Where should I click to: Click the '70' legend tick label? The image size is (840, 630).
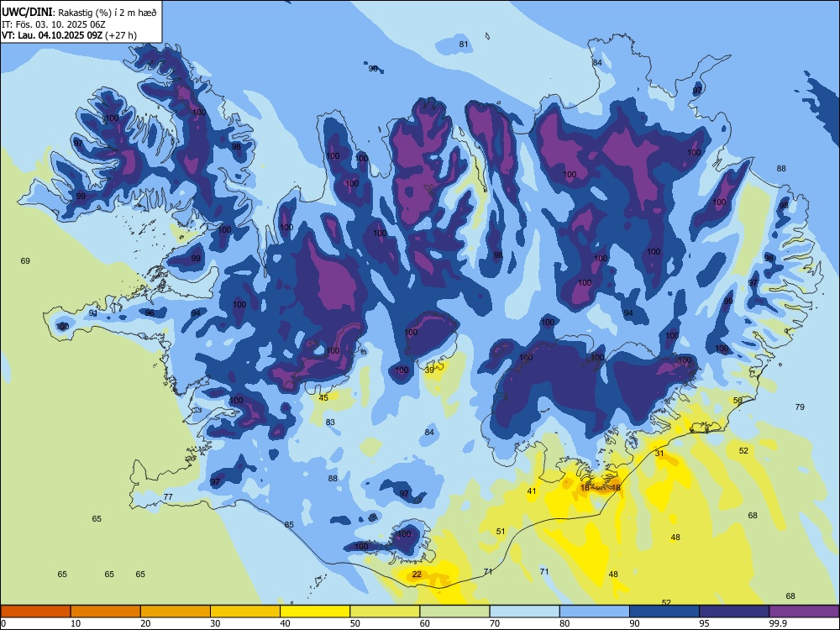tap(496, 623)
